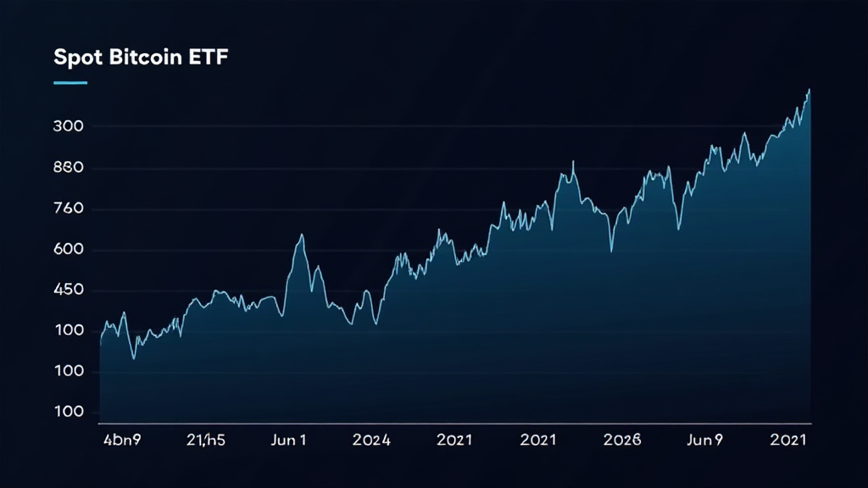The image size is (868, 488).
Task: Click the teal underline below the title
Action: [x=70, y=82]
